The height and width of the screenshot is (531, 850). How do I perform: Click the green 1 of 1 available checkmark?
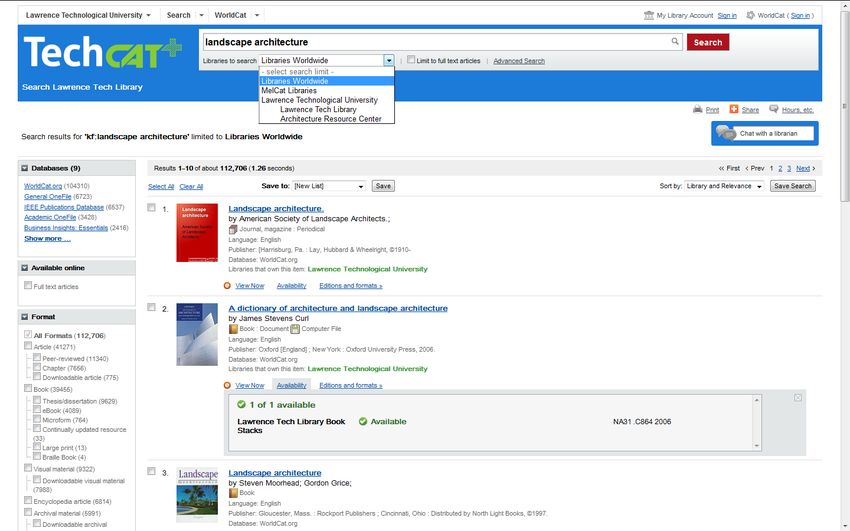tap(241, 404)
